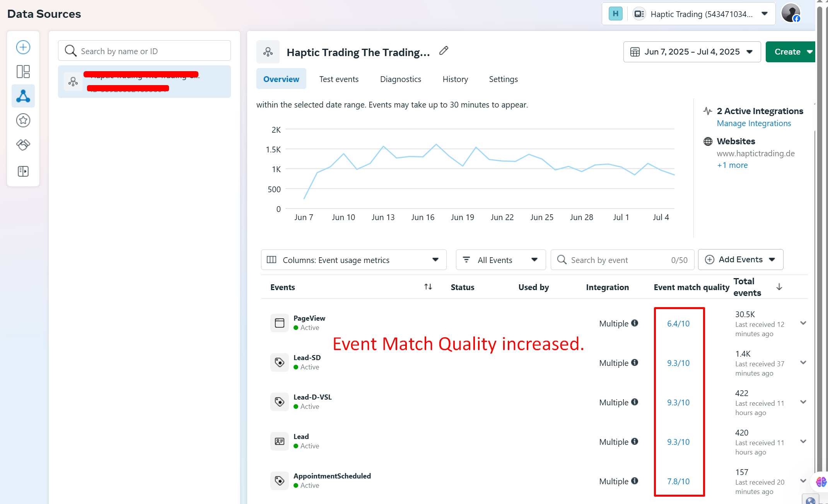Expand the PageView row chevron
This screenshot has width=828, height=504.
click(x=803, y=323)
